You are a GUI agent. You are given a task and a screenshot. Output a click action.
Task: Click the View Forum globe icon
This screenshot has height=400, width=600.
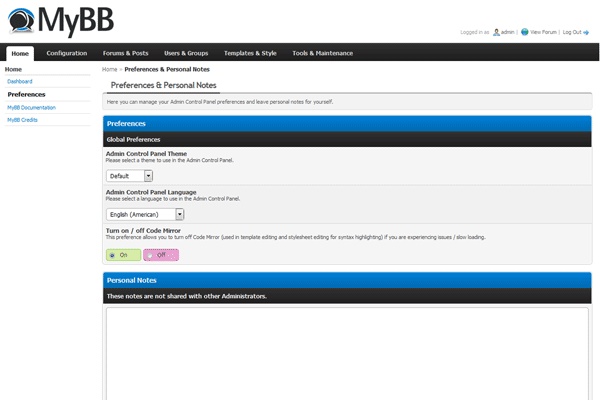[525, 32]
